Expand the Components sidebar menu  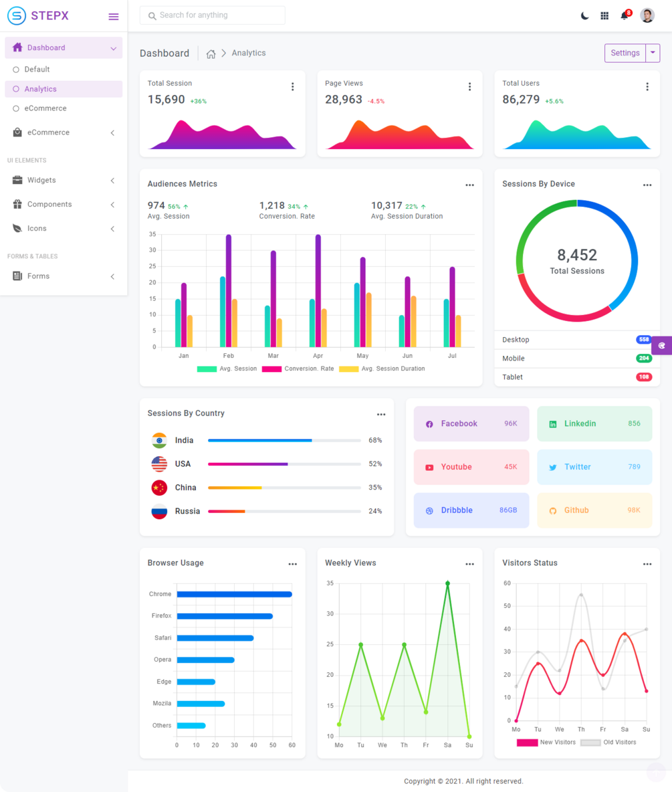[x=64, y=205]
